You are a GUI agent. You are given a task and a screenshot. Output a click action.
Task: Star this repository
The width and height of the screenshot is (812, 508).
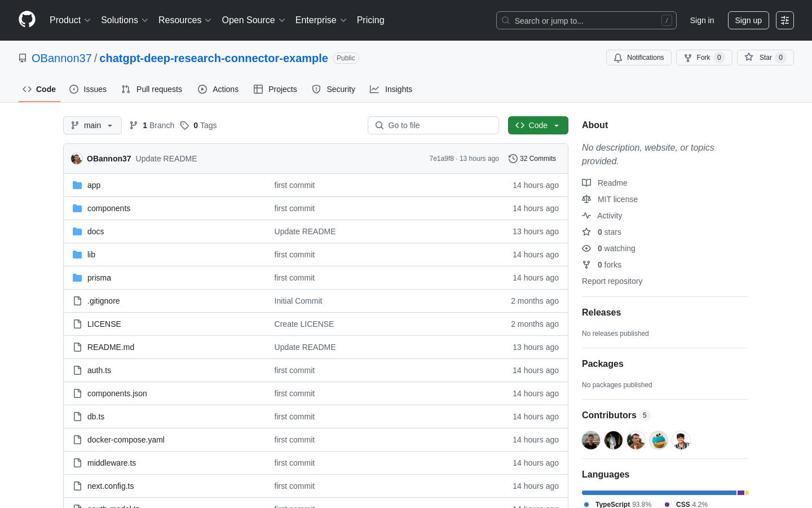765,58
